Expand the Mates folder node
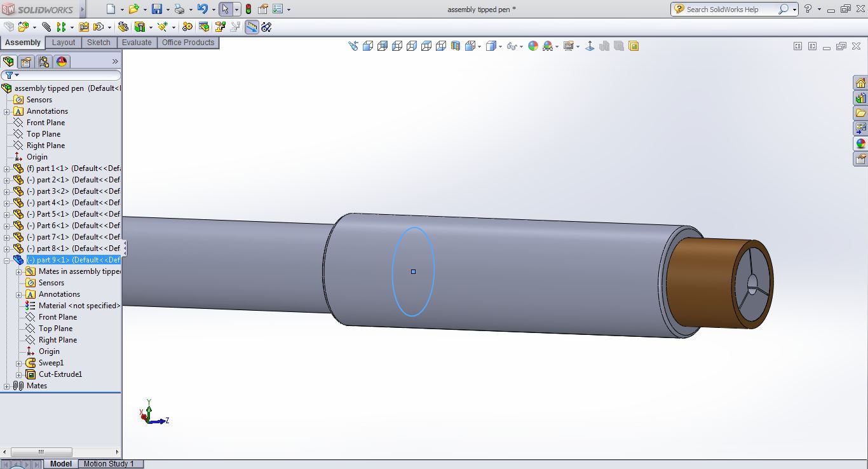Viewport: 868px width, 469px height. click(6, 386)
